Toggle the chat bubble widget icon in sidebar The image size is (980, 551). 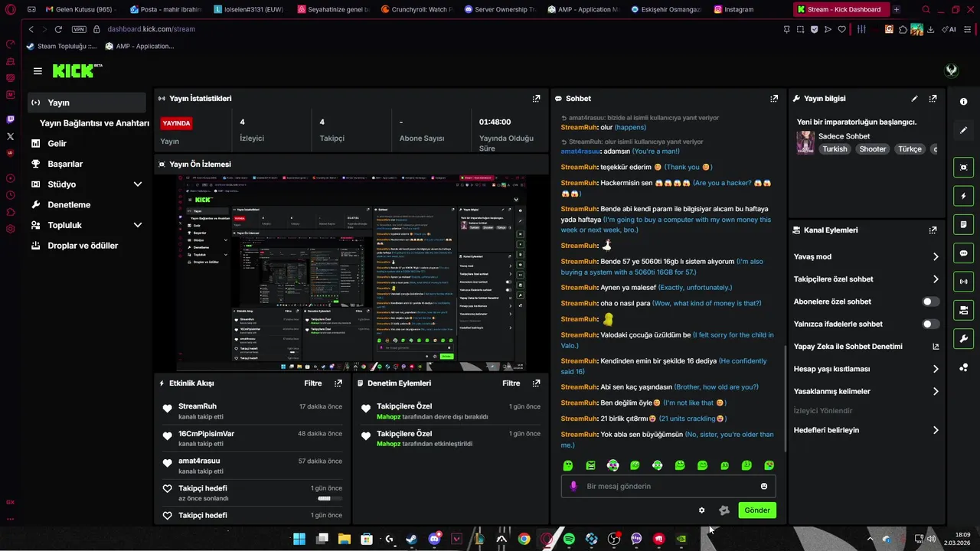pos(963,253)
